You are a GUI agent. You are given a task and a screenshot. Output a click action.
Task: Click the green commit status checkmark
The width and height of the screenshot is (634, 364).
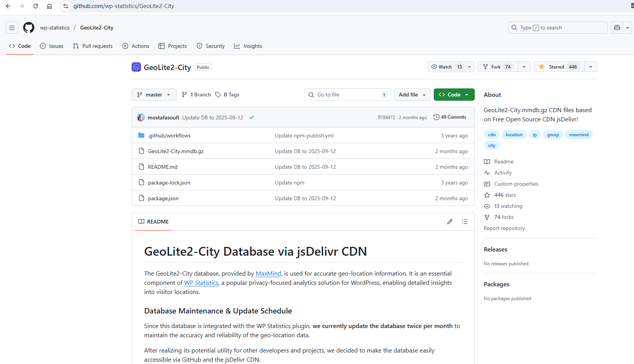coord(252,118)
